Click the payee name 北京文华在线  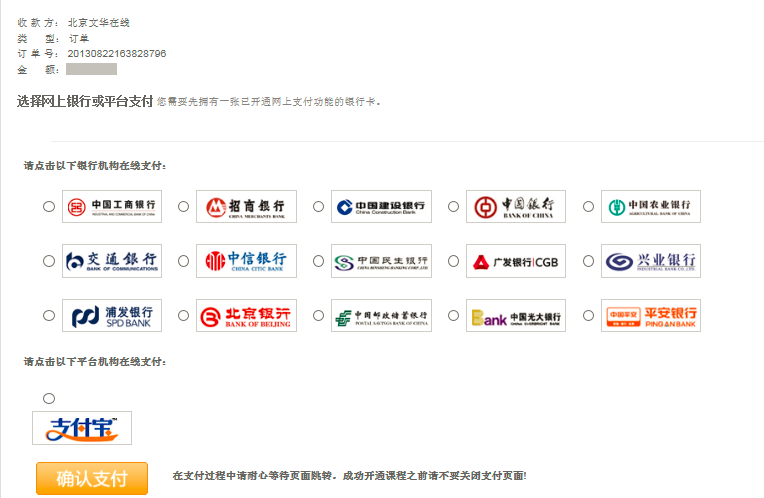click(99, 23)
